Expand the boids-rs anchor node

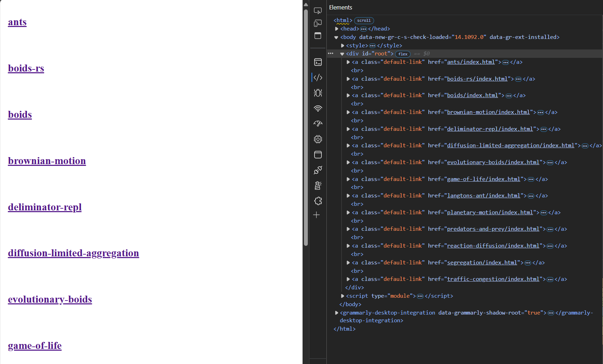(348, 79)
